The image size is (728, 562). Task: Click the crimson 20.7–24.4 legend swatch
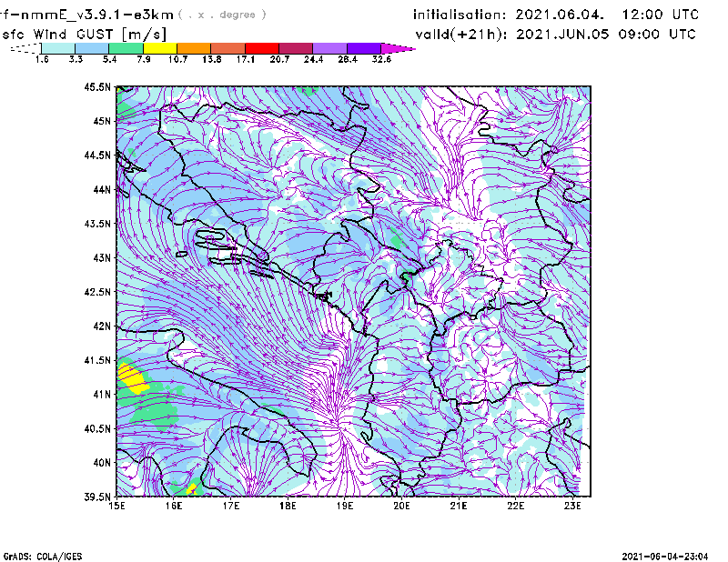[296, 48]
